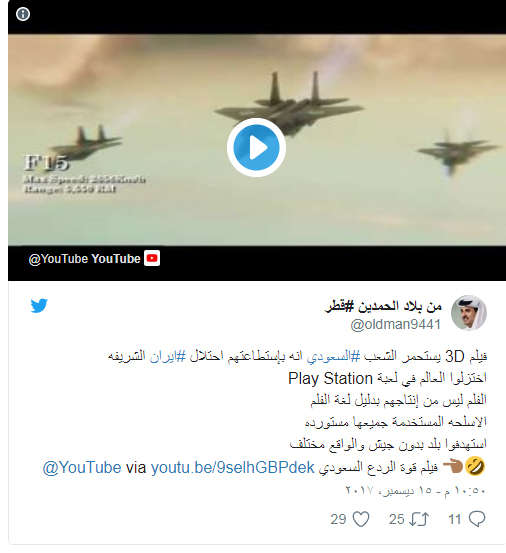Click the laughing emoji in tweet
This screenshot has width=506, height=553.
[x=475, y=466]
